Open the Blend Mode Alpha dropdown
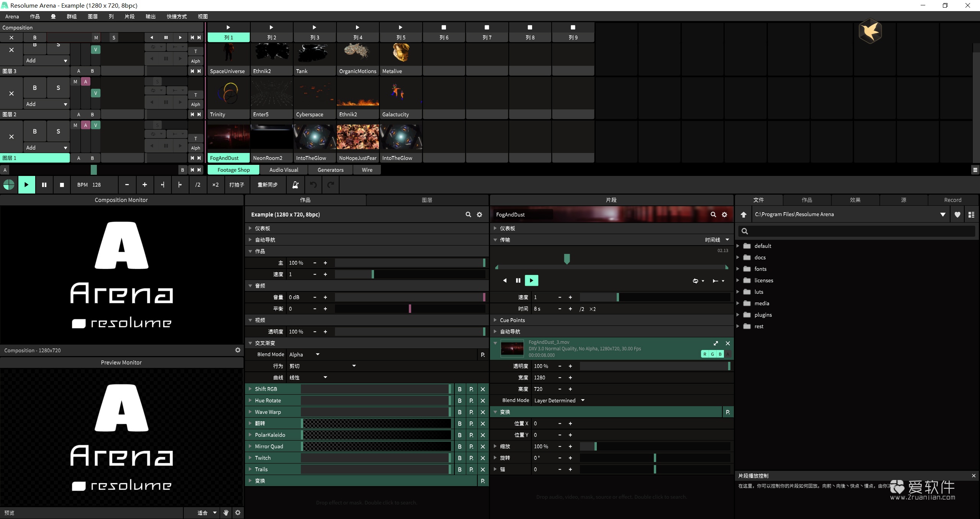Image resolution: width=980 pixels, height=519 pixels. click(304, 355)
